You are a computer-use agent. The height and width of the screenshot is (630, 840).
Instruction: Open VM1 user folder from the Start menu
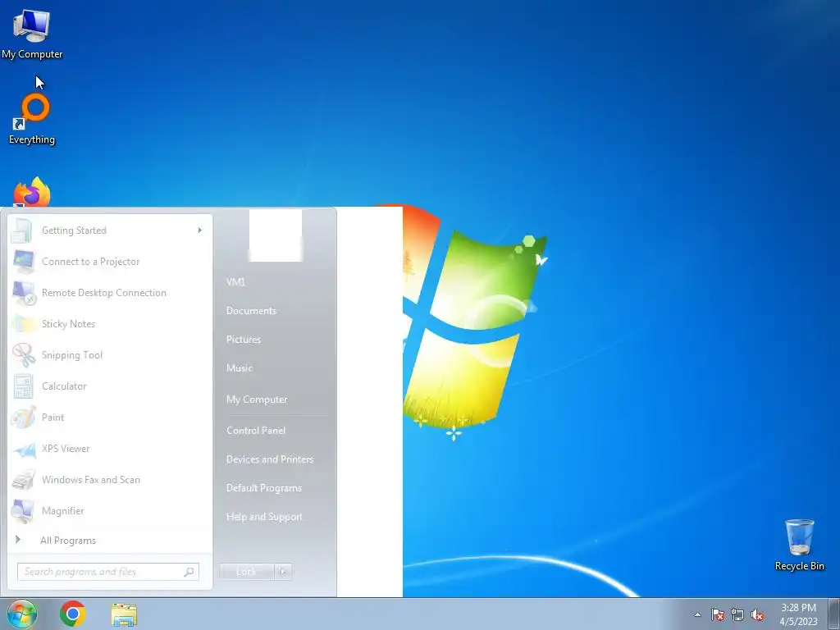tap(235, 282)
